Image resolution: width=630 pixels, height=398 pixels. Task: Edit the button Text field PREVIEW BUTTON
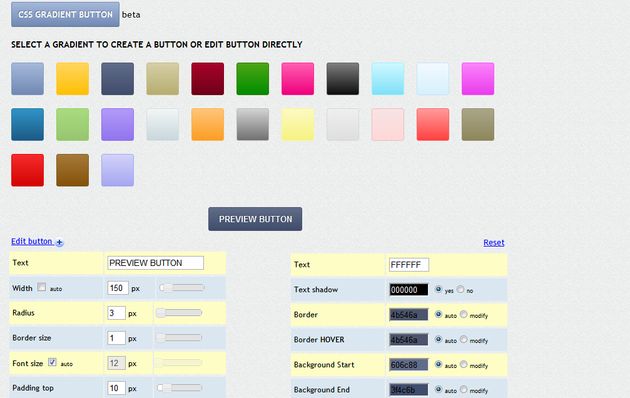coord(155,263)
